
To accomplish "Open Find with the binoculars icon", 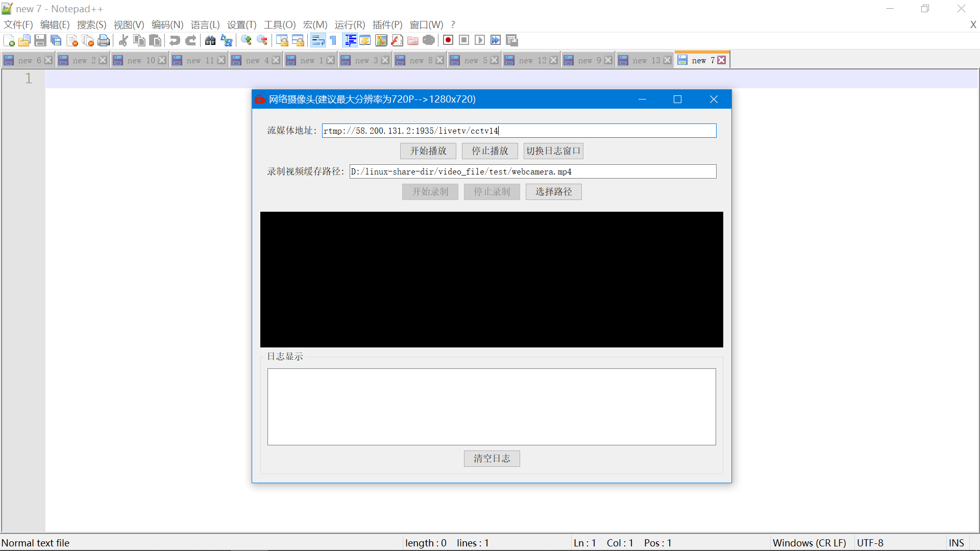I will (x=210, y=40).
